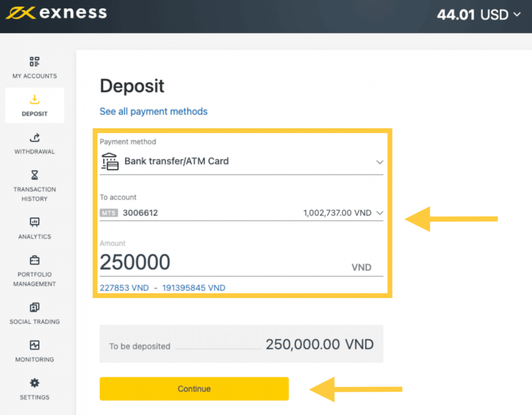Select Deposit sidebar label

(35, 114)
